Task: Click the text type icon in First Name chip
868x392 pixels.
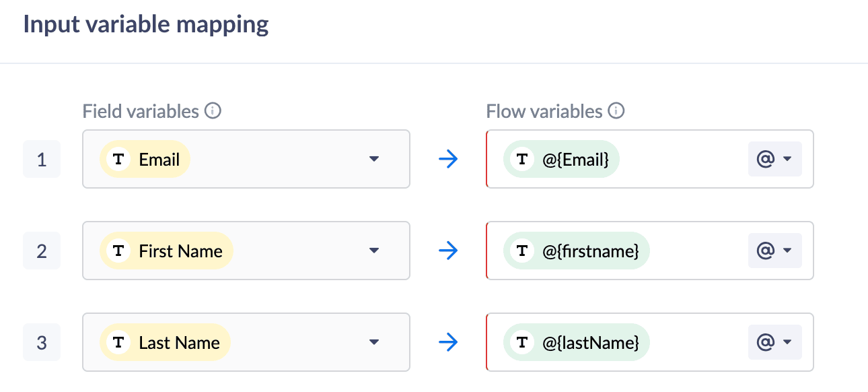Action: pos(119,251)
